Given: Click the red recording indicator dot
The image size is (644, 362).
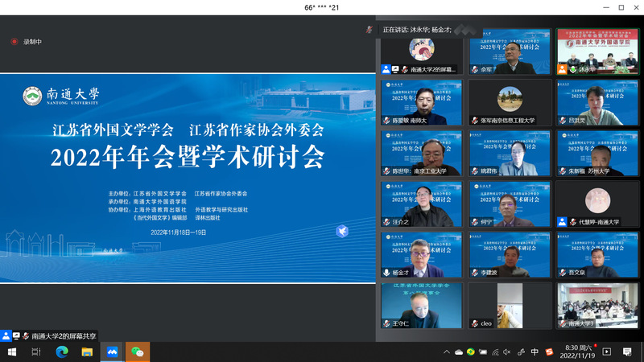Looking at the screenshot, I should click(x=14, y=42).
